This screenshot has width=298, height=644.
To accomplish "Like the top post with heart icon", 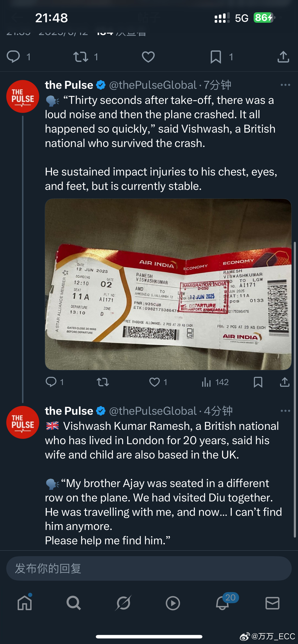I will [148, 57].
